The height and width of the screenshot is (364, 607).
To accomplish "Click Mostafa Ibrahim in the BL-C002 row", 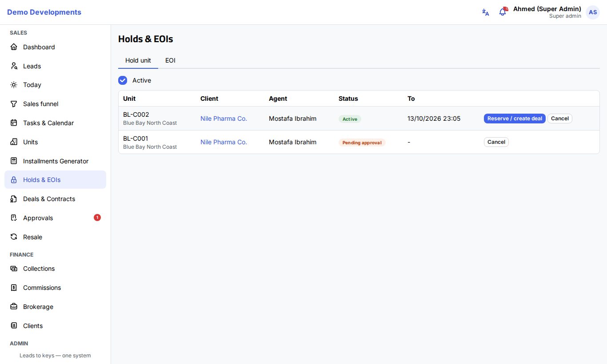I will tap(292, 119).
